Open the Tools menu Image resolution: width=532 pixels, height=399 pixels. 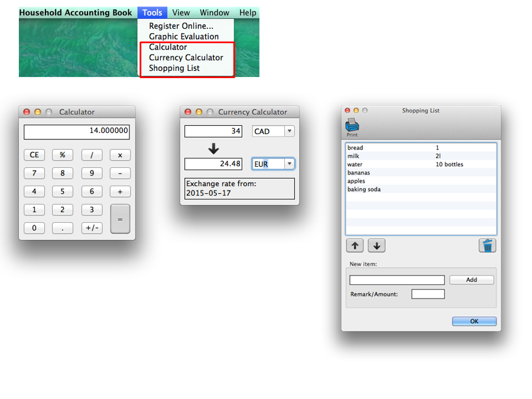click(152, 12)
